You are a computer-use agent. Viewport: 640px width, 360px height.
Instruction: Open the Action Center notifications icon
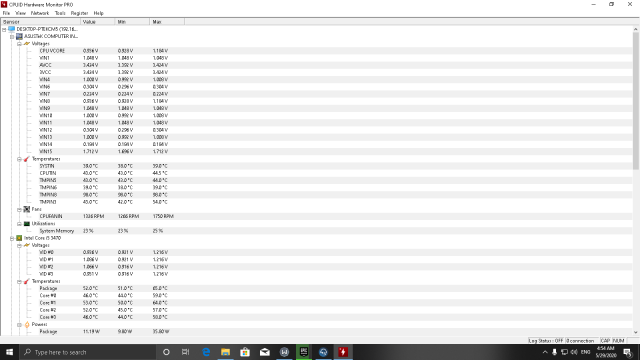coord(628,352)
